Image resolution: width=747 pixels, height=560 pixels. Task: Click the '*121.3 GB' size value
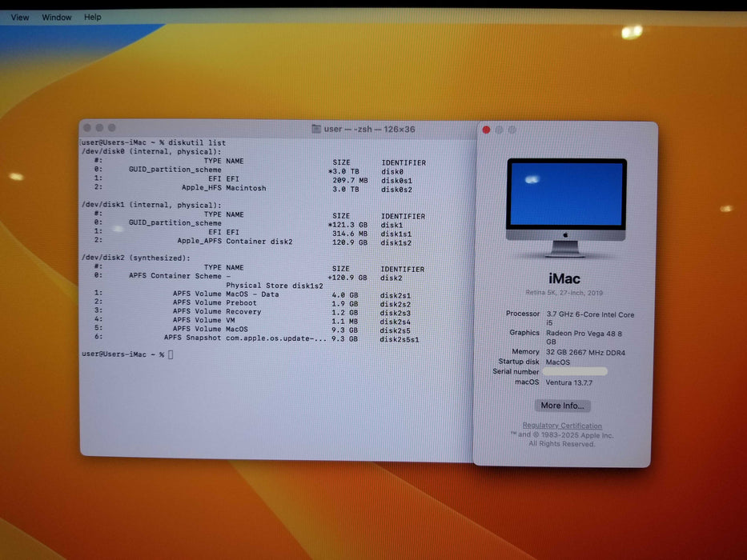(347, 225)
